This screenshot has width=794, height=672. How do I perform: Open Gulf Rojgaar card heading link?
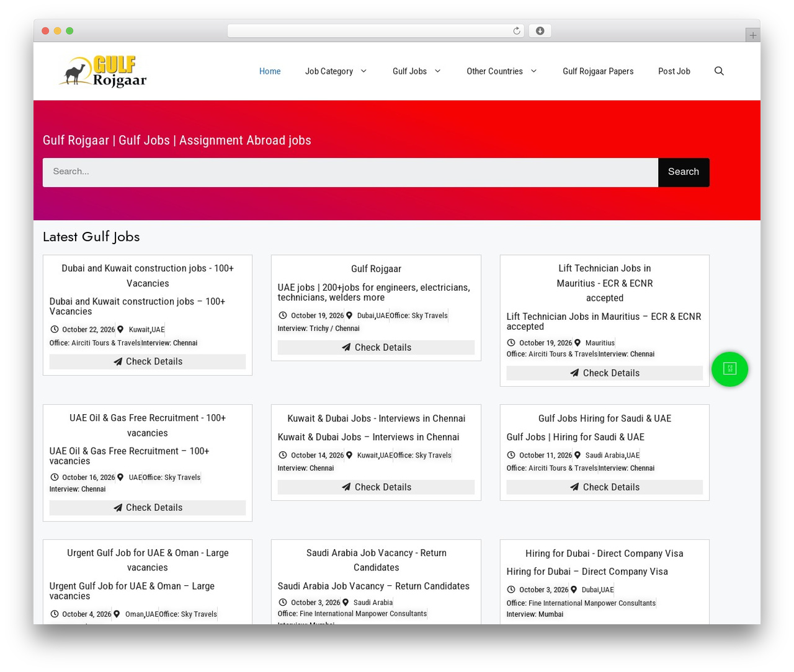(376, 269)
